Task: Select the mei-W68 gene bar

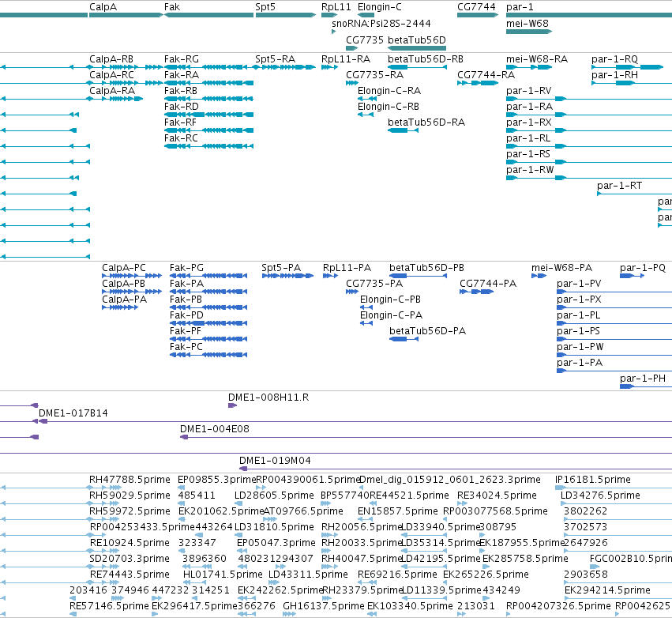Action: coord(529,32)
